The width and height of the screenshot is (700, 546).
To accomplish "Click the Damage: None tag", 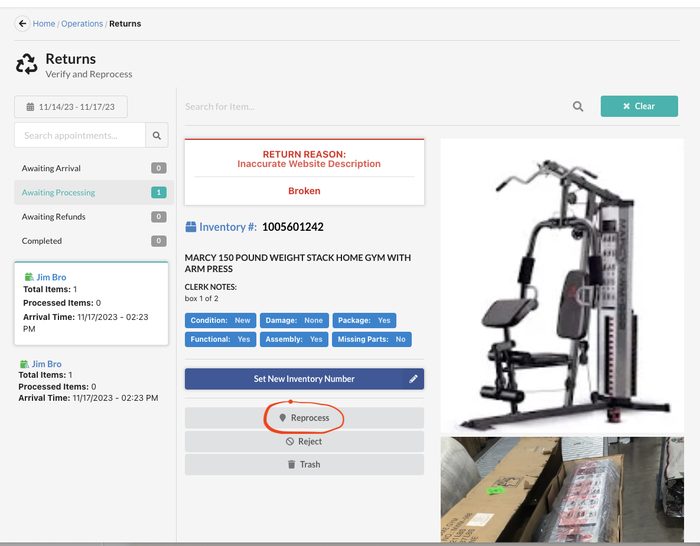I will [294, 321].
